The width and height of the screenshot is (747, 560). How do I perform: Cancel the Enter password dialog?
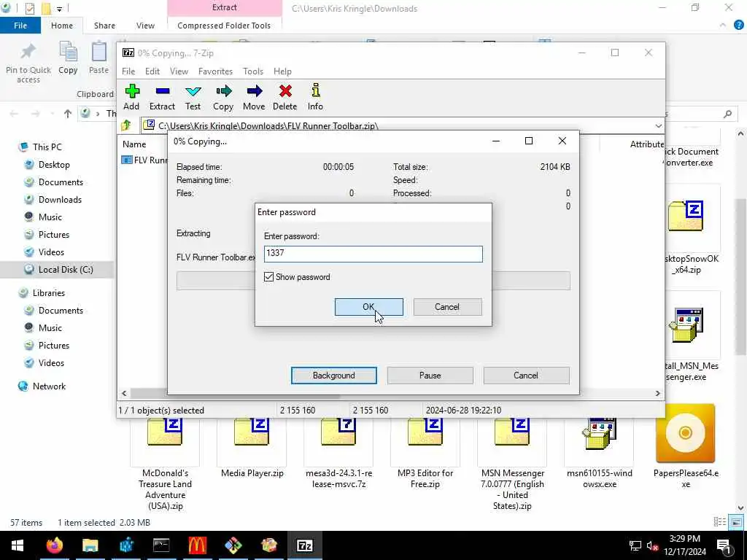tap(447, 307)
